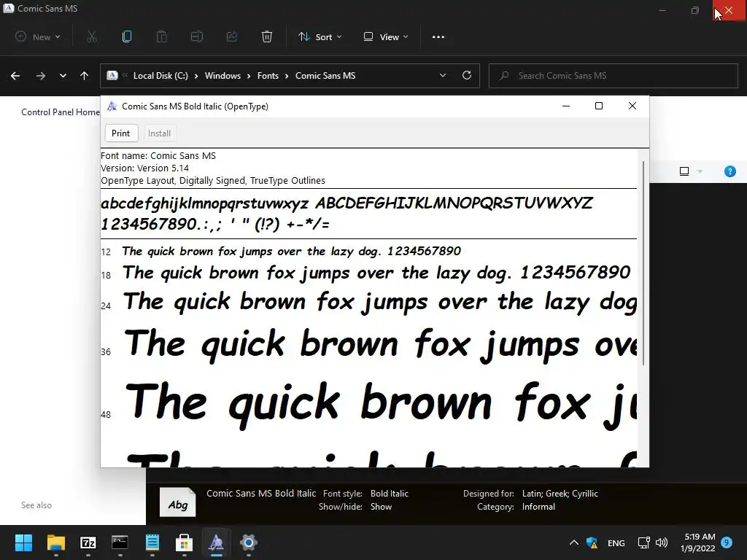747x560 pixels.
Task: Expand the recent locations chevron
Action: [x=63, y=76]
